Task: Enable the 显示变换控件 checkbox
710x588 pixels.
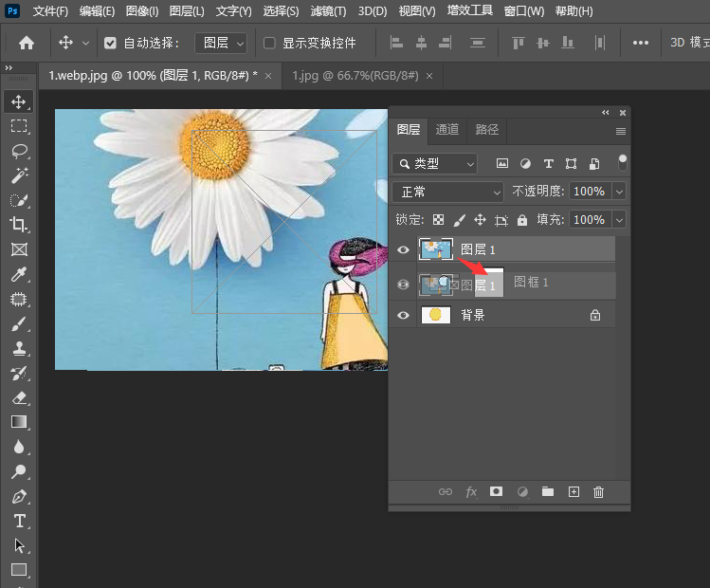Action: [x=269, y=43]
